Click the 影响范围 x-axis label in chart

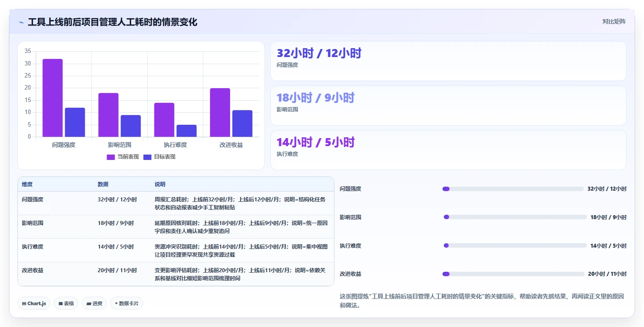[120, 145]
